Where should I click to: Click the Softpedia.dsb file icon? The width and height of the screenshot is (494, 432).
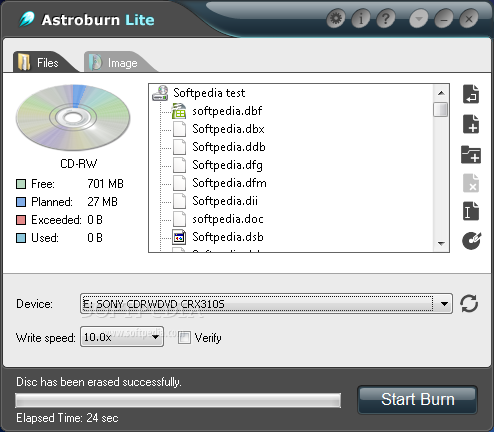(179, 237)
